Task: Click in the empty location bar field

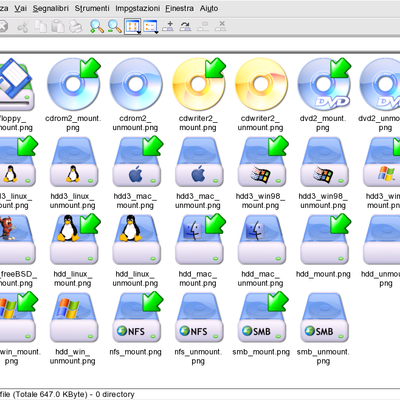Action: tap(200, 44)
